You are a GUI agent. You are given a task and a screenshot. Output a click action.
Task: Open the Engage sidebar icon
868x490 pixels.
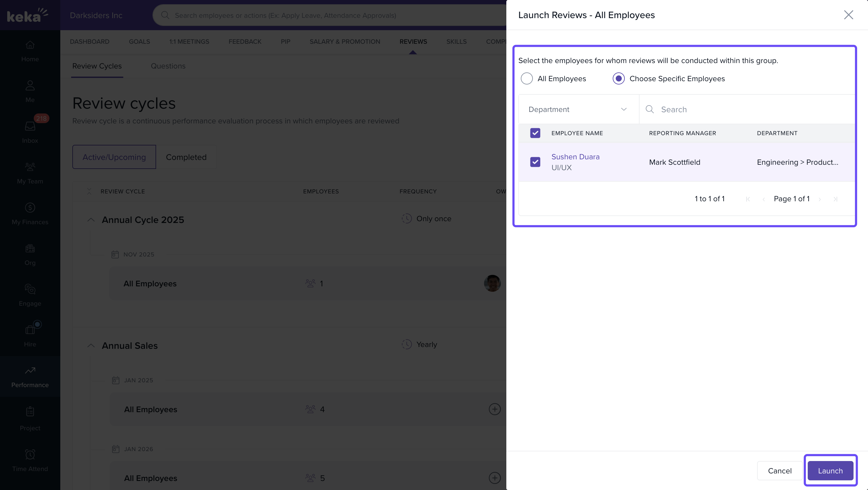(30, 289)
